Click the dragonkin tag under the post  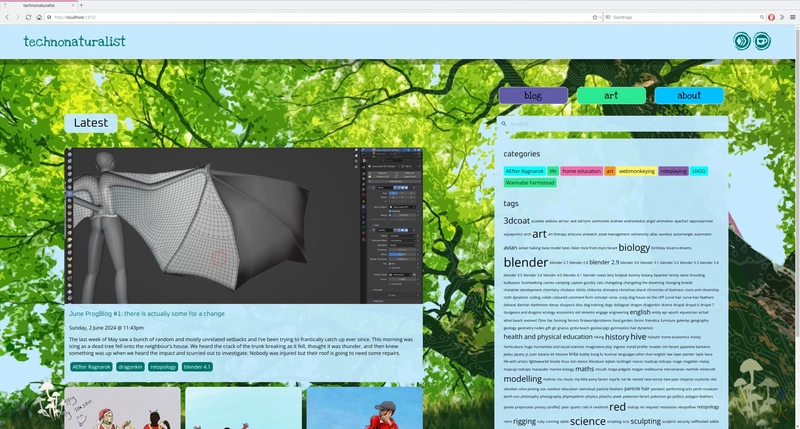coord(130,367)
